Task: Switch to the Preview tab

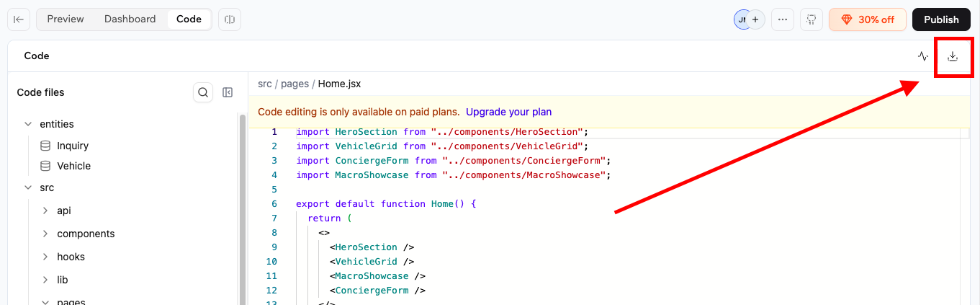Action: point(66,19)
